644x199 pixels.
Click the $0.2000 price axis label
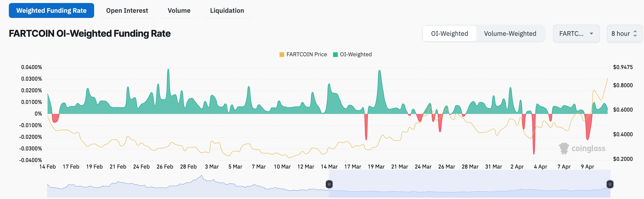(623, 159)
